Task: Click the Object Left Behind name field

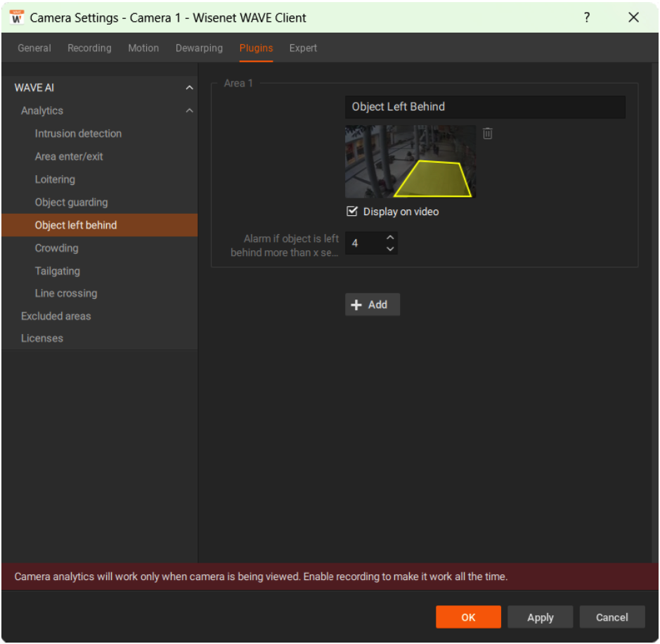Action: pyautogui.click(x=485, y=107)
